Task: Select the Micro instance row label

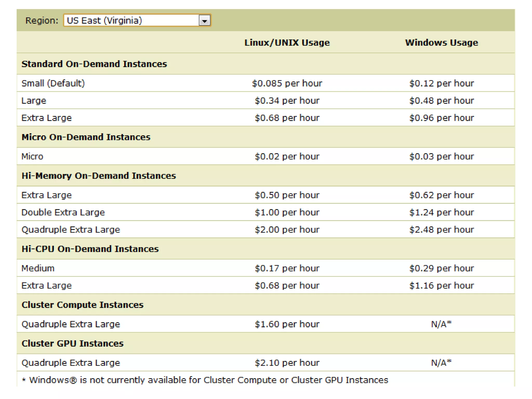Action: pyautogui.click(x=32, y=157)
